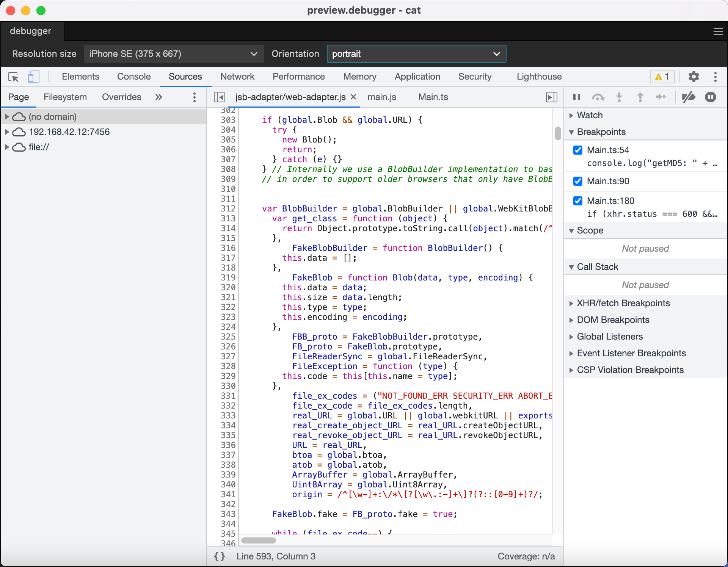Toggle the device toolbar icon

[33, 77]
